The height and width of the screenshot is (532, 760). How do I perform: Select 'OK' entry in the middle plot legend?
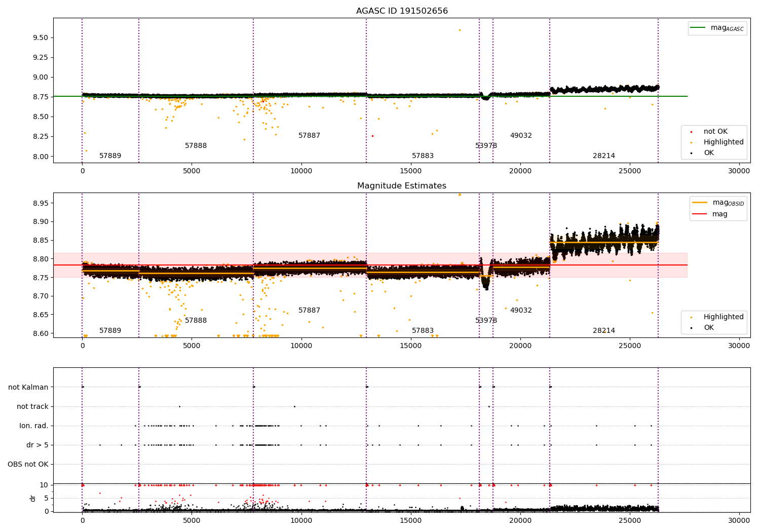[x=709, y=328]
